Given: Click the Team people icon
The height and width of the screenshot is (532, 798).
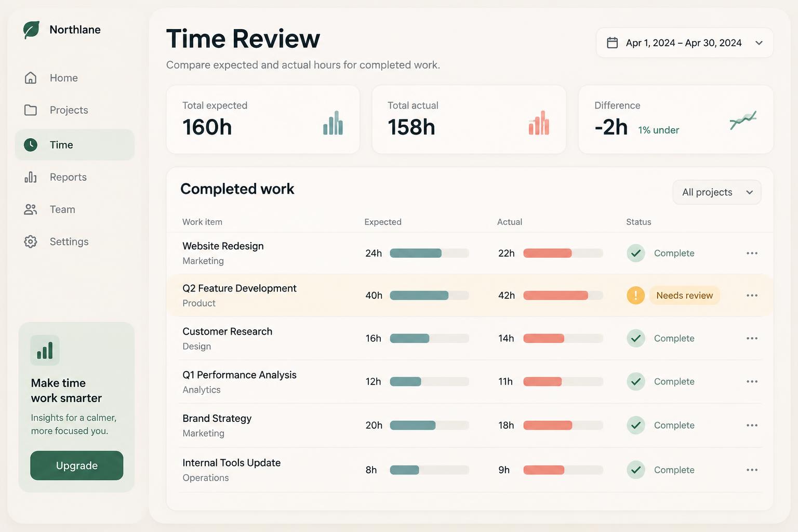Looking at the screenshot, I should pos(31,209).
